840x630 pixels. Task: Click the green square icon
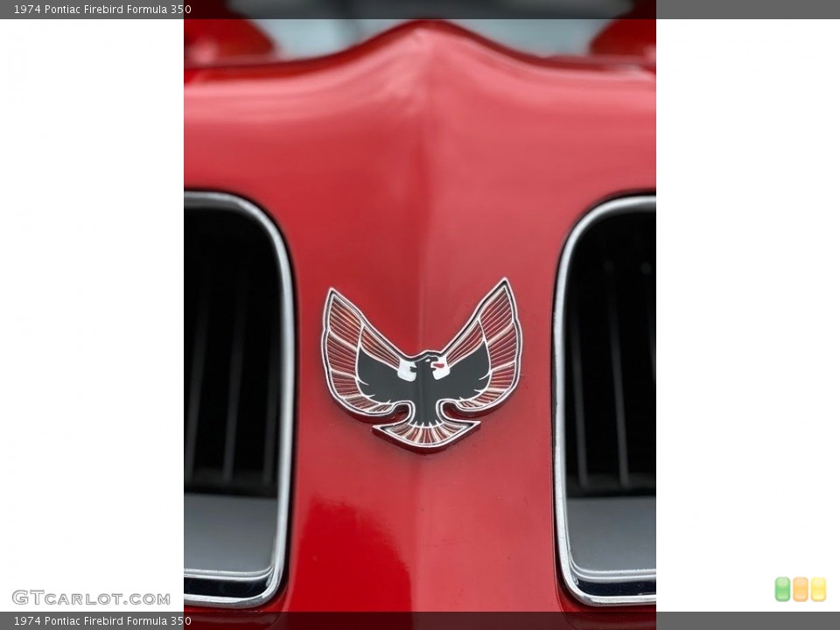[782, 589]
